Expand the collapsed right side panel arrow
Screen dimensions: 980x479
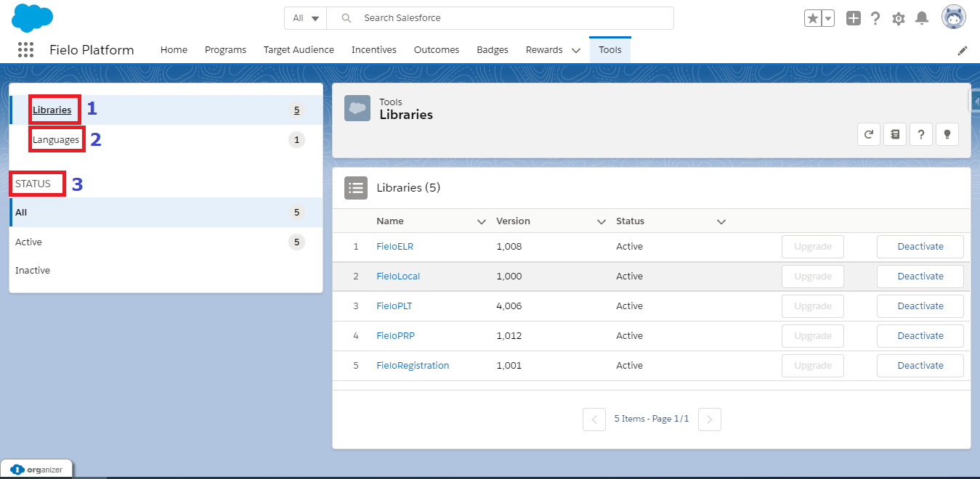pyautogui.click(x=976, y=102)
